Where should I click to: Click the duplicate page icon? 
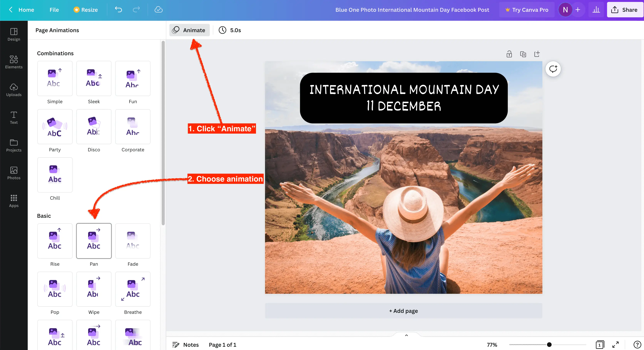523,54
